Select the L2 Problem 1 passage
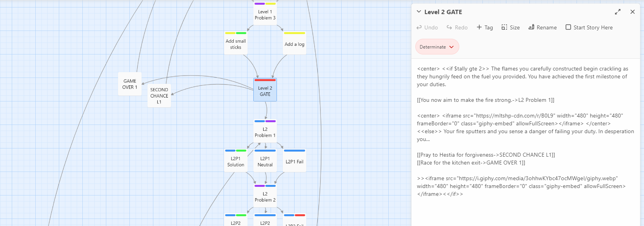This screenshot has width=644, height=226. tap(265, 131)
